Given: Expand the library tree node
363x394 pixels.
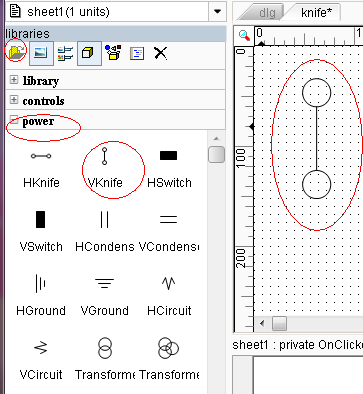Looking at the screenshot, I should tap(14, 80).
